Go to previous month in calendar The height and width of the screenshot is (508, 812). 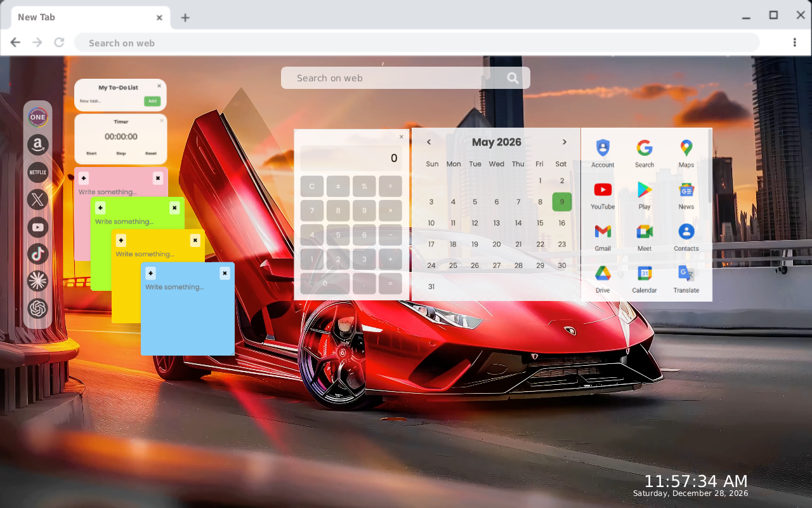pos(429,142)
